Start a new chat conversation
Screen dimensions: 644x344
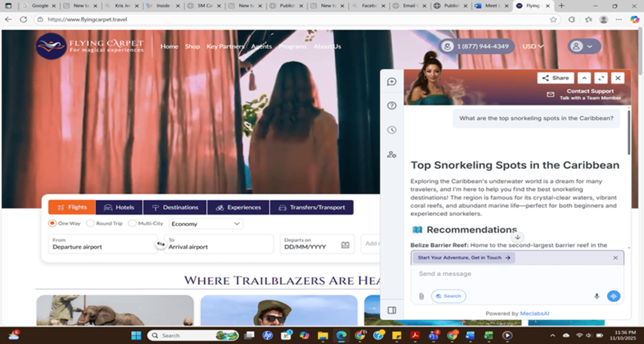pyautogui.click(x=391, y=81)
